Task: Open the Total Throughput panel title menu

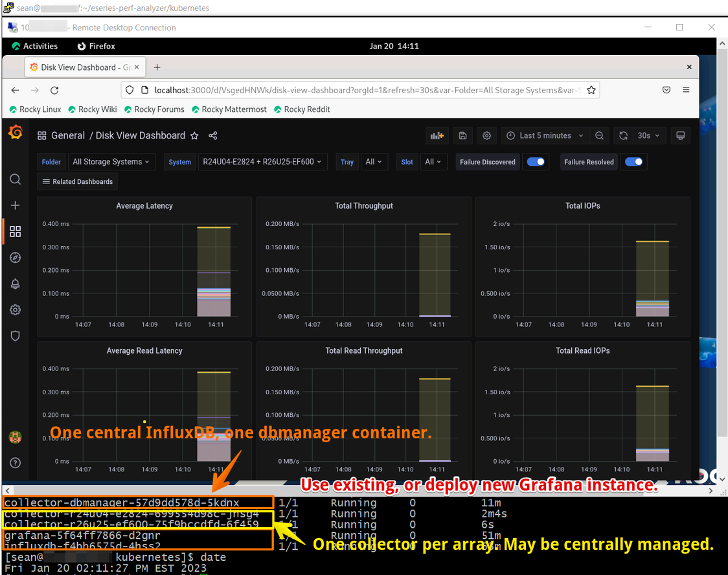Action: [364, 206]
